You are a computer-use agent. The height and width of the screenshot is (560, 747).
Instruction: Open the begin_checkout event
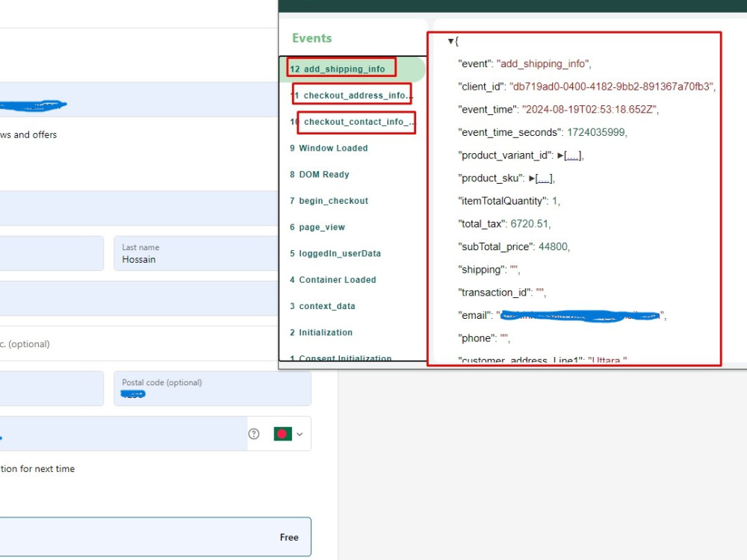[332, 200]
